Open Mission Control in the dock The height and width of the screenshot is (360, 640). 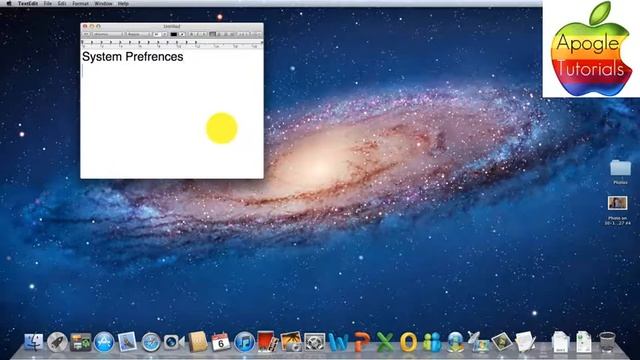(80, 342)
